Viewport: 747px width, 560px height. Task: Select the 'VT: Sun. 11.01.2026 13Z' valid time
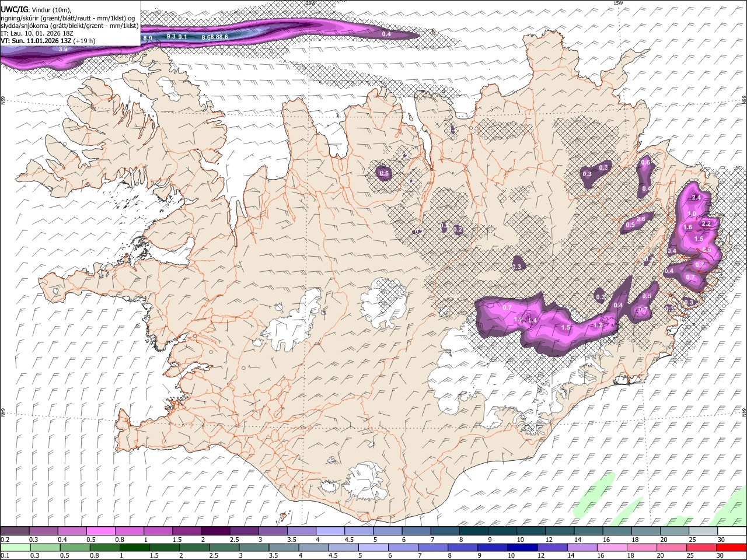[x=36, y=41]
